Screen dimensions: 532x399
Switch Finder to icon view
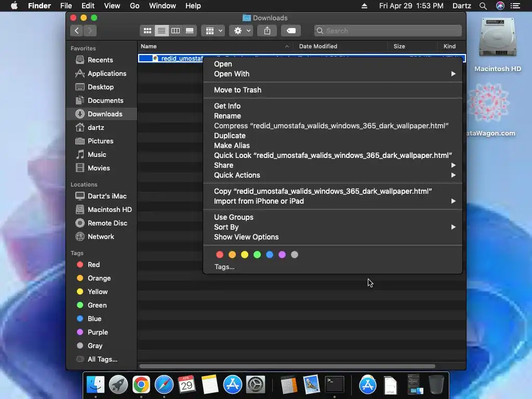[x=147, y=31]
